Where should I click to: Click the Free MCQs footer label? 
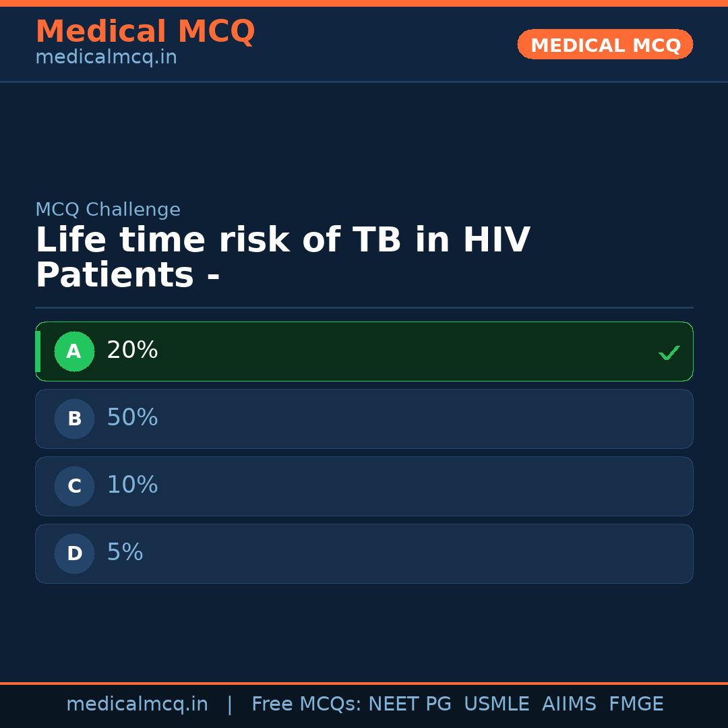coord(306,704)
